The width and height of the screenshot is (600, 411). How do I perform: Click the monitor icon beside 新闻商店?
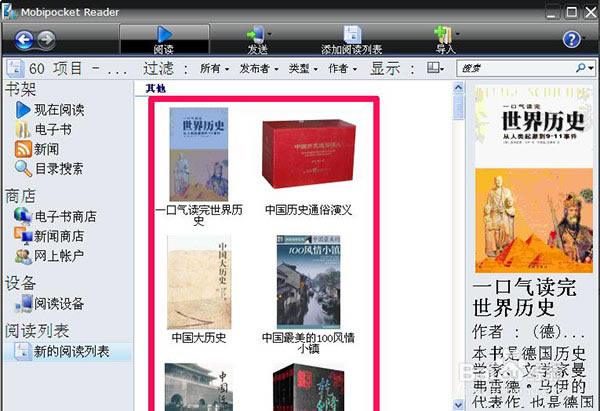[23, 236]
